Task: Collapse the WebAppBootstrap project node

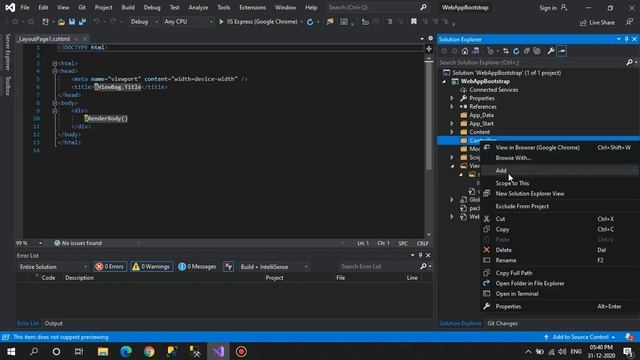Action: click(x=444, y=81)
